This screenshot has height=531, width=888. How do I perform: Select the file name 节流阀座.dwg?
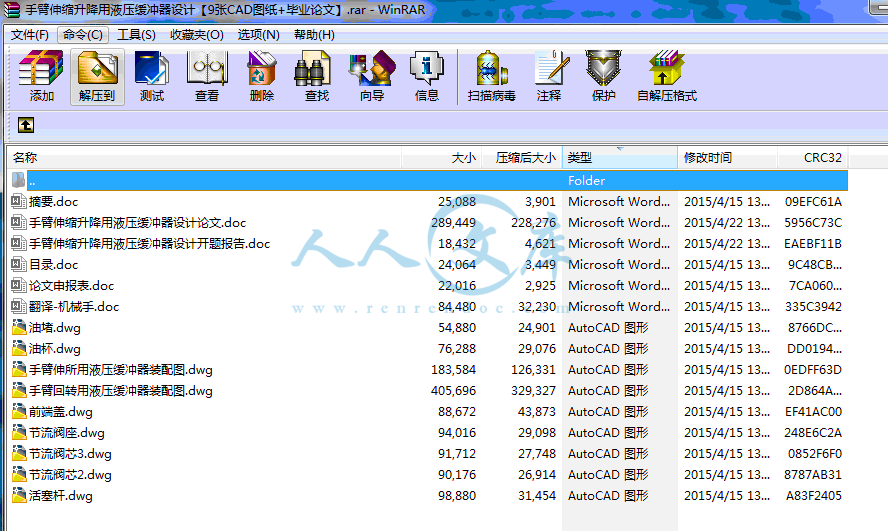point(67,432)
